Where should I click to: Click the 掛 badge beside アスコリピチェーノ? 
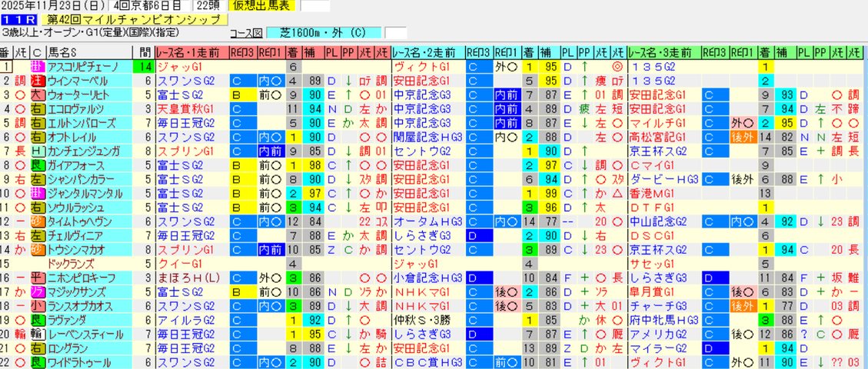pos(38,66)
